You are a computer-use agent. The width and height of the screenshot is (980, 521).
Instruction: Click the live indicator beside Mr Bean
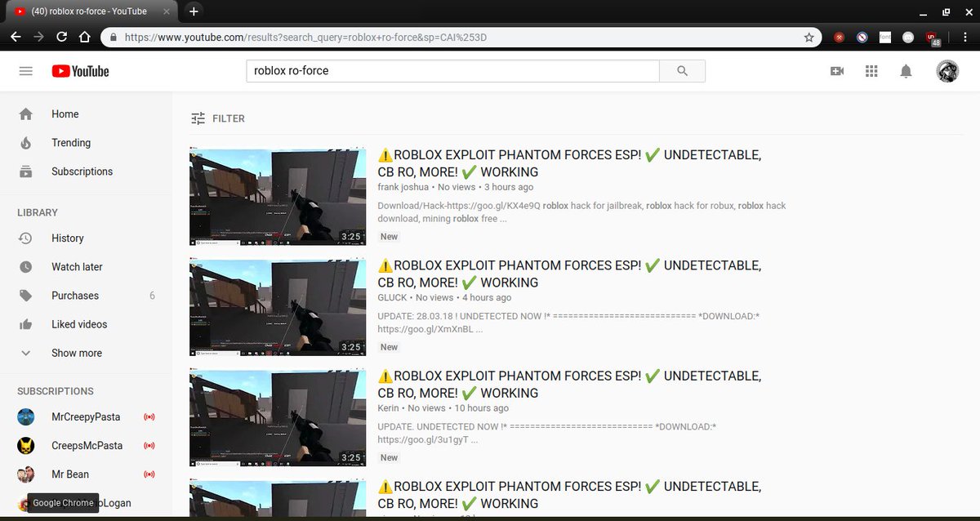point(149,474)
